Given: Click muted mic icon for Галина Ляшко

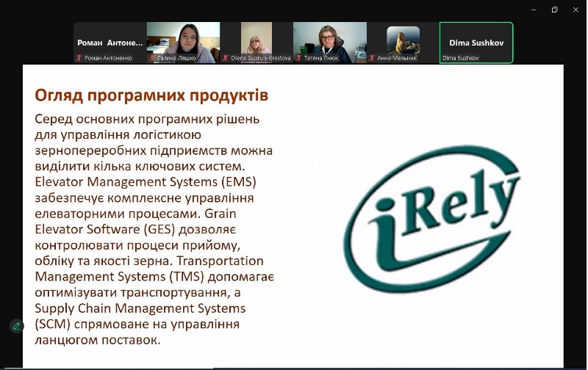Looking at the screenshot, I should tap(152, 58).
